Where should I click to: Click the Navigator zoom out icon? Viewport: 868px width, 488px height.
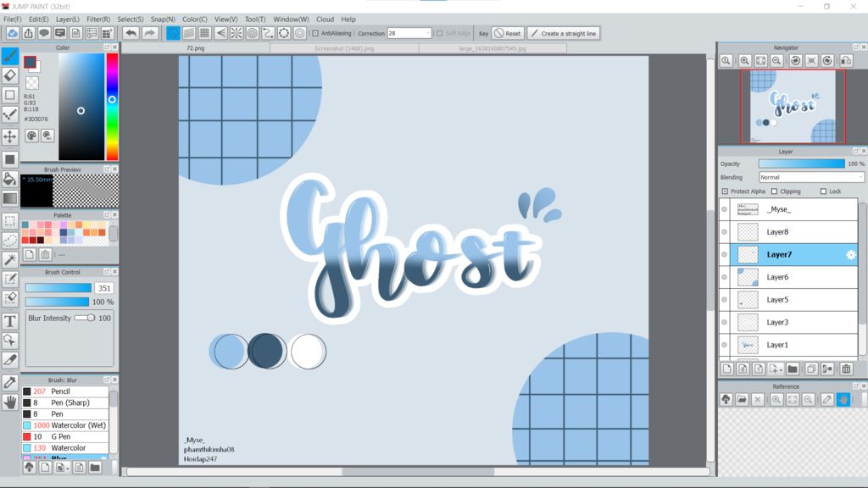(776, 61)
